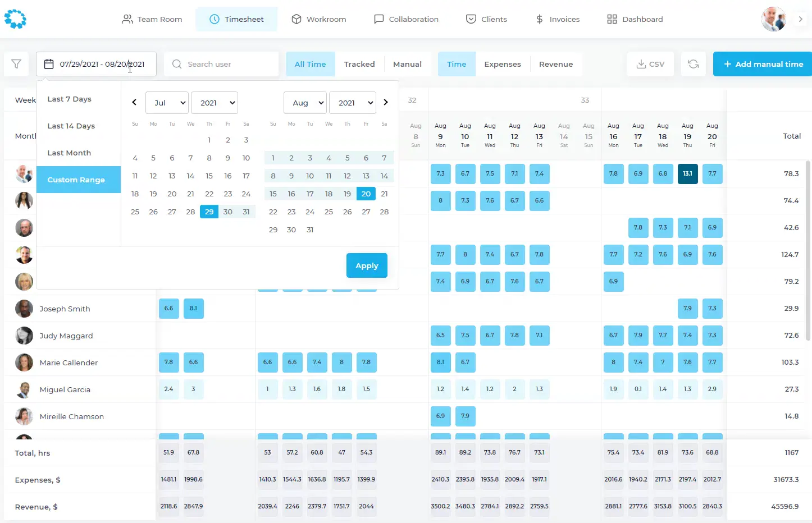Select August 25 in calendar
Screen dimensions: 812x523
[329, 212]
